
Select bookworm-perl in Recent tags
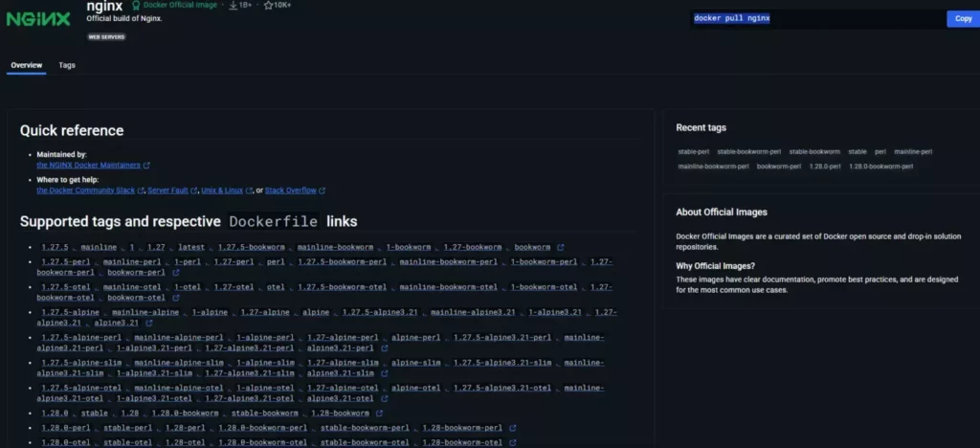pos(779,167)
